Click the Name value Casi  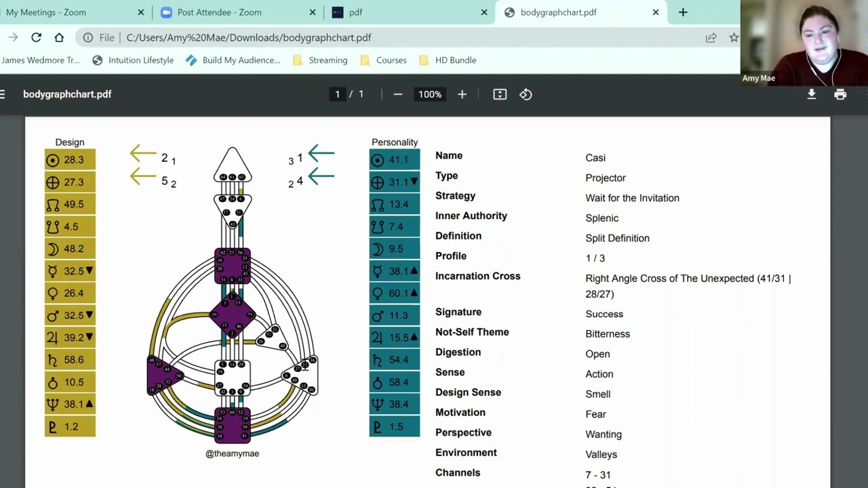coord(595,158)
